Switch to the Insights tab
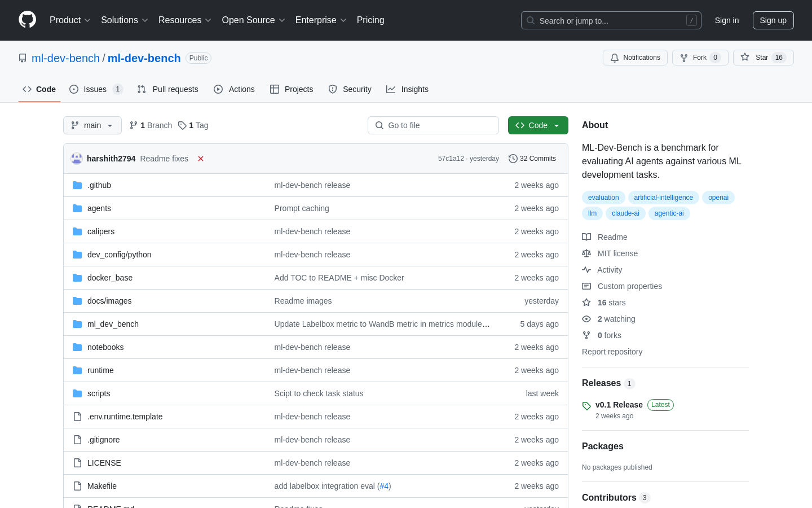 point(407,89)
